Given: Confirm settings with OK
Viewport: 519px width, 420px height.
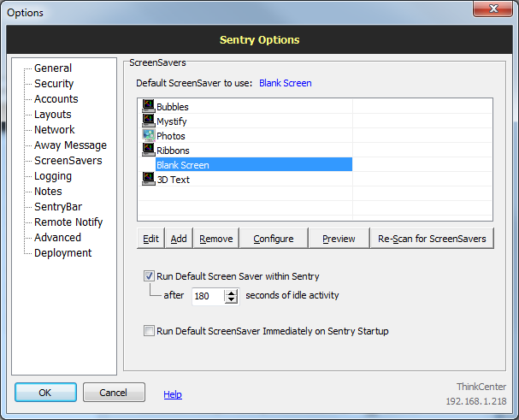Looking at the screenshot, I should (x=45, y=393).
